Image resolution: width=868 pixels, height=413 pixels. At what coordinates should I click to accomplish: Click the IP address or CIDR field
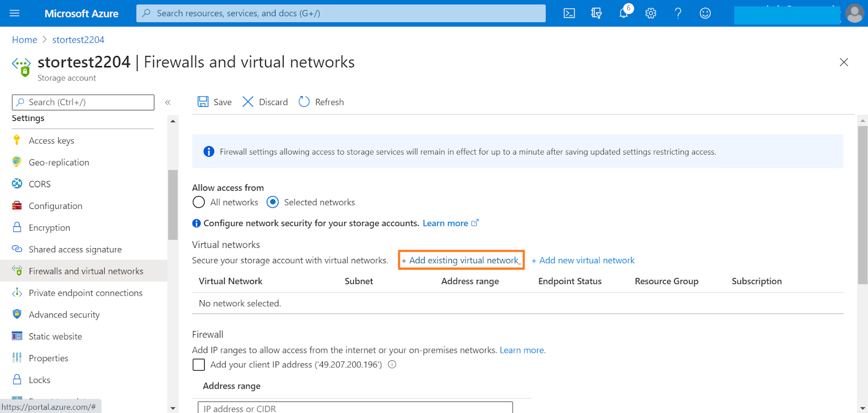(355, 408)
